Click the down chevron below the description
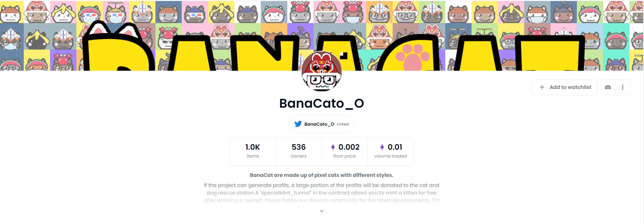 [x=321, y=211]
